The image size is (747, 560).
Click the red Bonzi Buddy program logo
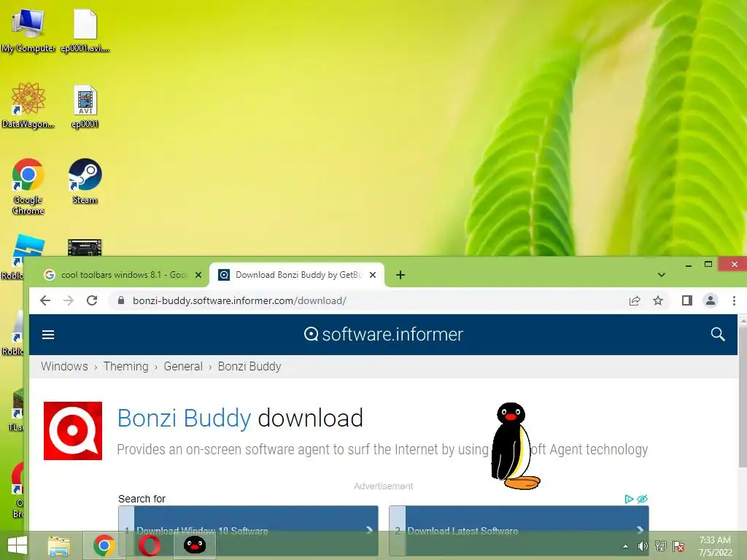[73, 431]
